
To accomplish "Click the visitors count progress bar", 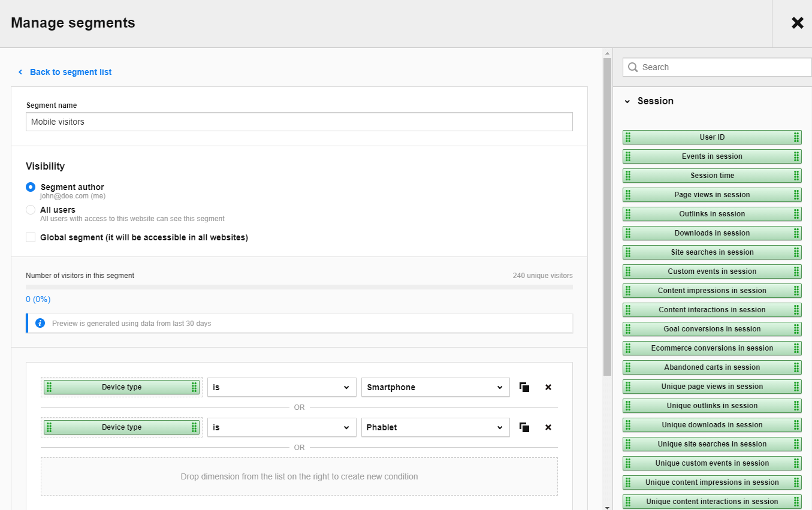I will click(299, 287).
